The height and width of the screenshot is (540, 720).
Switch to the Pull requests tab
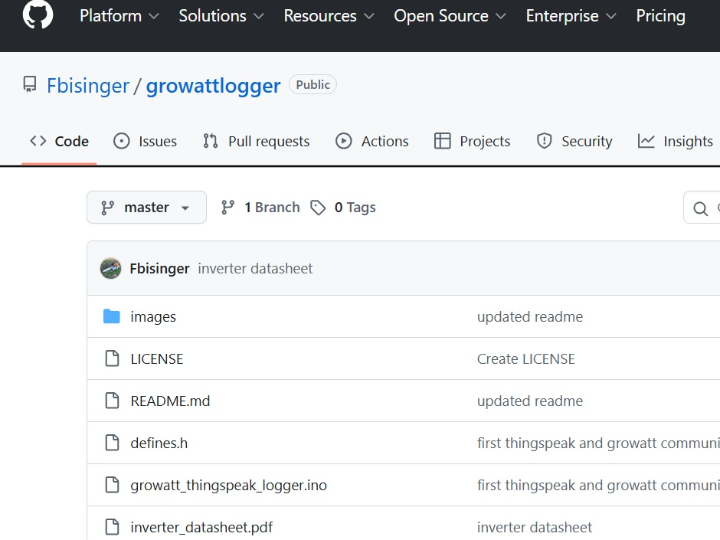point(256,141)
